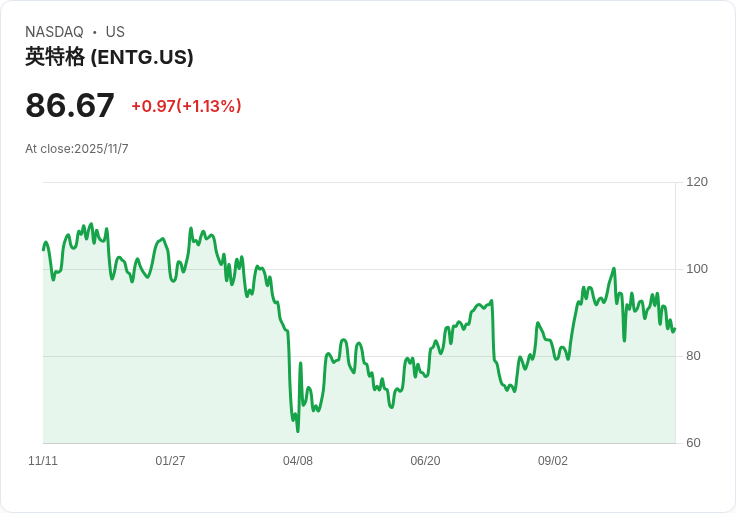The width and height of the screenshot is (736, 513).
Task: Click the 01/27 date axis label
Action: (170, 461)
